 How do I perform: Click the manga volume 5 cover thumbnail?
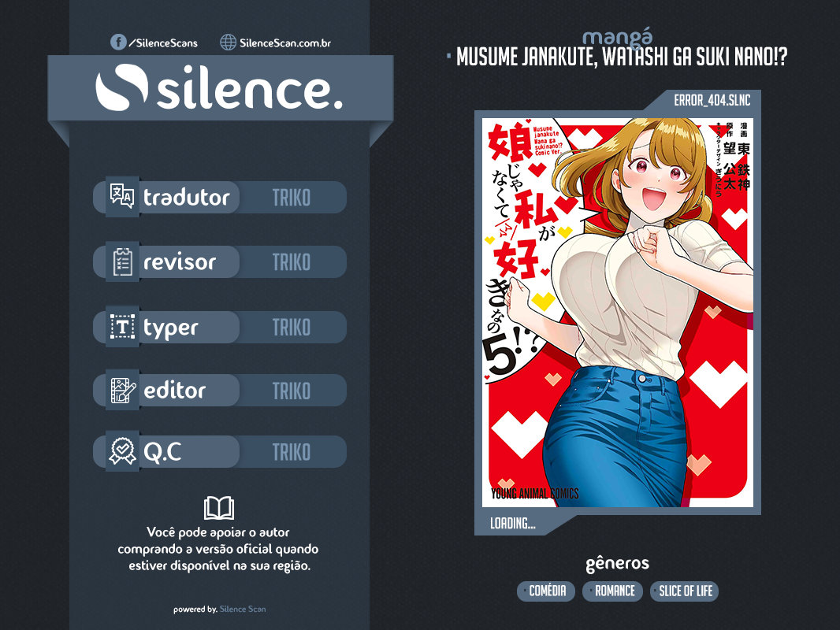(x=617, y=312)
